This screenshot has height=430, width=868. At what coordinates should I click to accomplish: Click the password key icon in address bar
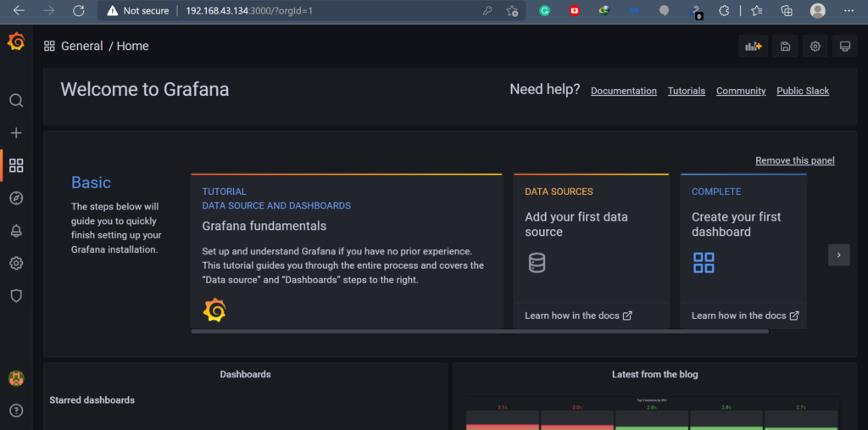click(487, 10)
